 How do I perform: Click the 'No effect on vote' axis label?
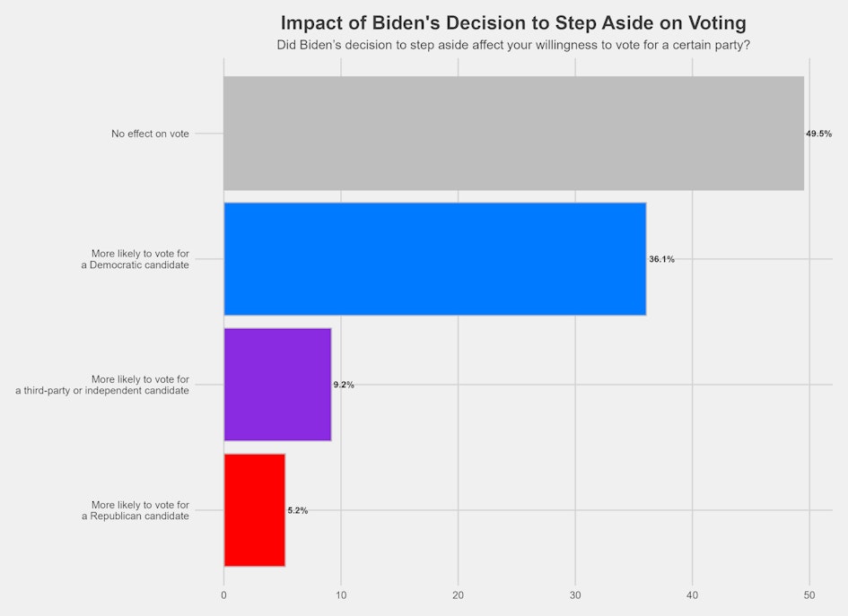(x=150, y=134)
